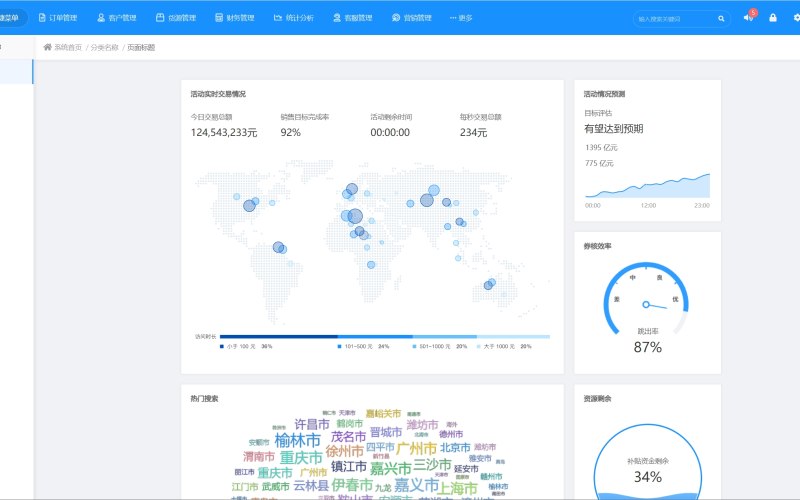Click 徐州市 in the word cloud
The width and height of the screenshot is (800, 500).
(344, 452)
